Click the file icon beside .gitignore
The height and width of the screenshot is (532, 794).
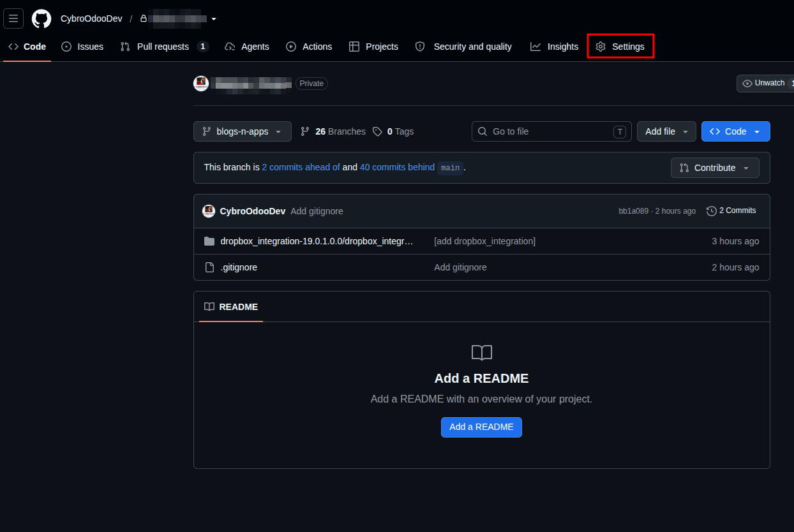click(209, 267)
